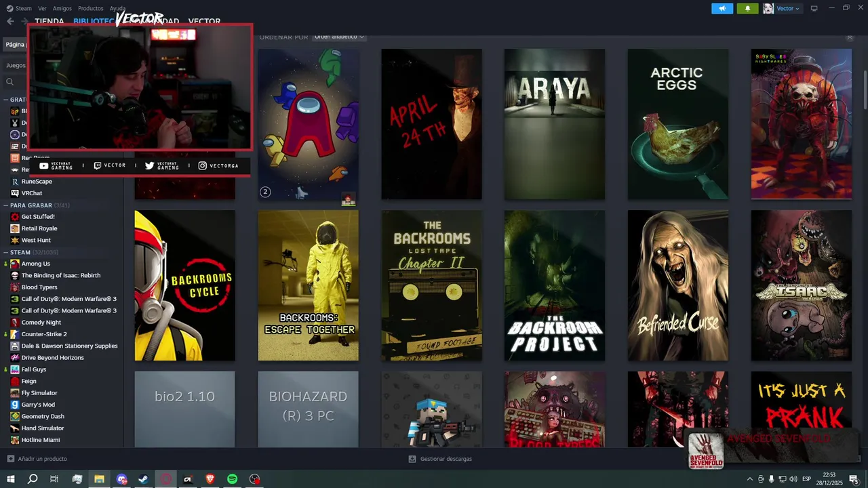
Task: Show hidden system tray icons chevron
Action: coord(749,479)
